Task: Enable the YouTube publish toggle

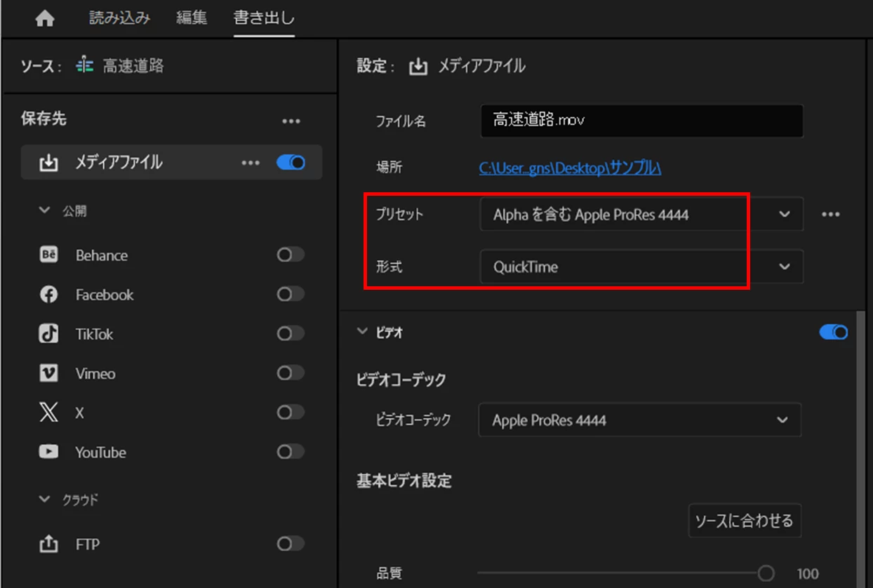Action: click(x=291, y=451)
